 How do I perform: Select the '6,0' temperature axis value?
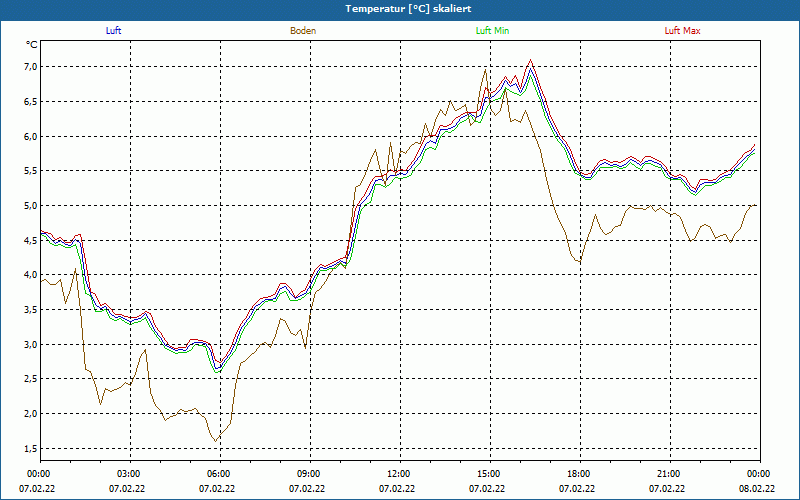coord(29,136)
